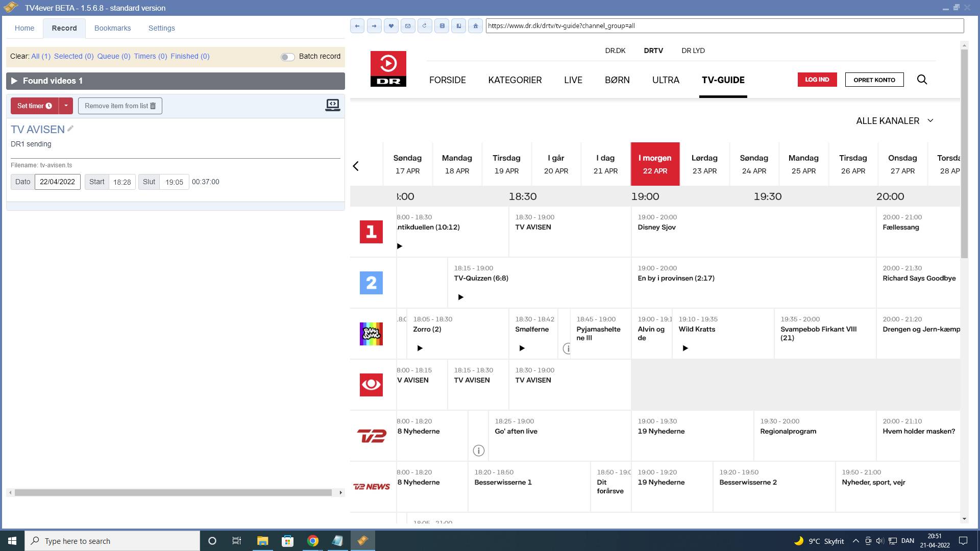
Task: Click the horizontal scrollbar in the record panel
Action: tap(173, 492)
